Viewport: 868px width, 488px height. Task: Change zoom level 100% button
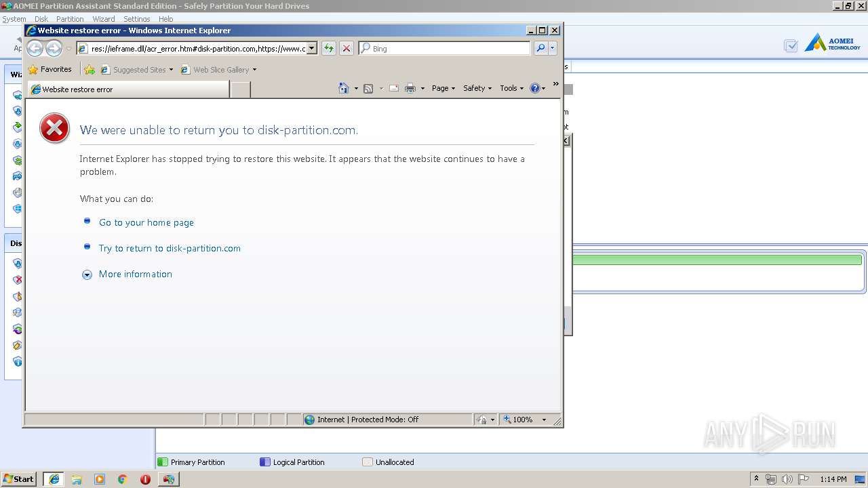(518, 420)
